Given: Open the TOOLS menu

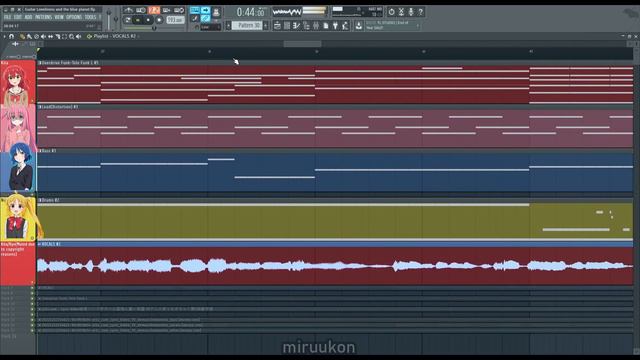Looking at the screenshot, I should 91,17.
